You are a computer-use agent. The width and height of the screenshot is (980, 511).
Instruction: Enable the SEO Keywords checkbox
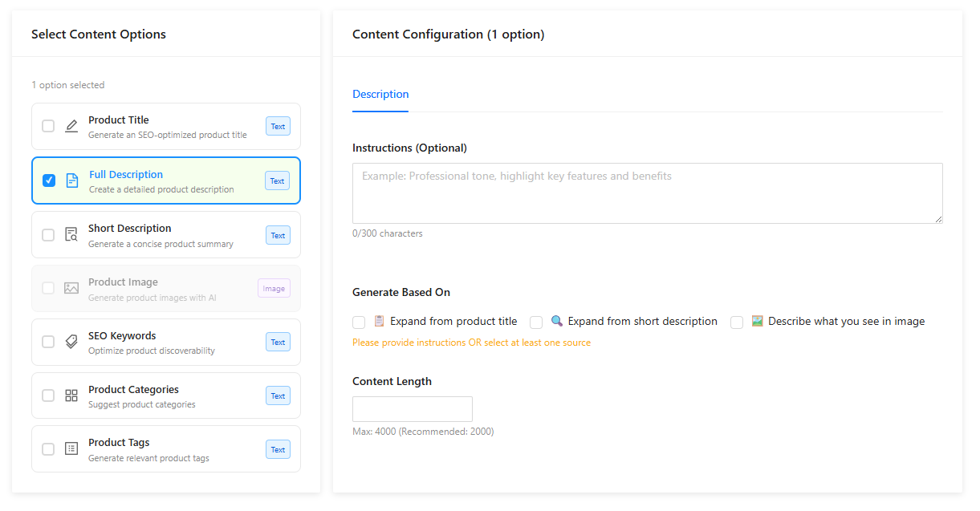pos(48,342)
